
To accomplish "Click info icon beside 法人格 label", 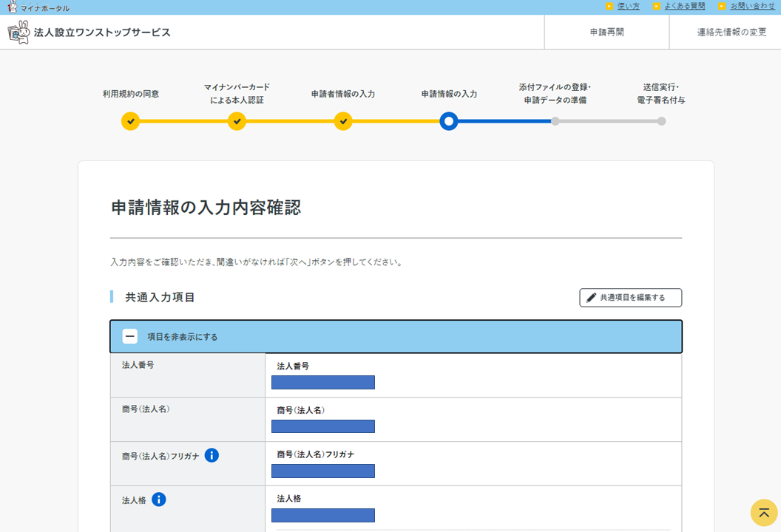I will point(159,499).
